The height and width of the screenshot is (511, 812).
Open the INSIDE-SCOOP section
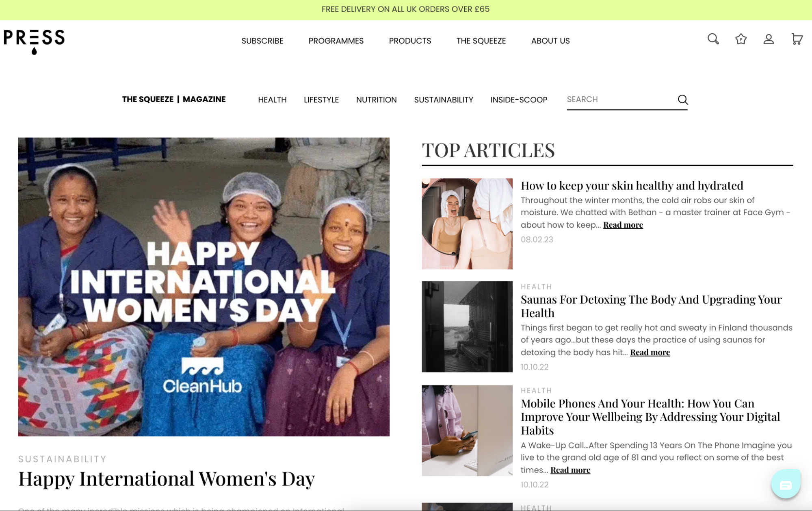518,100
